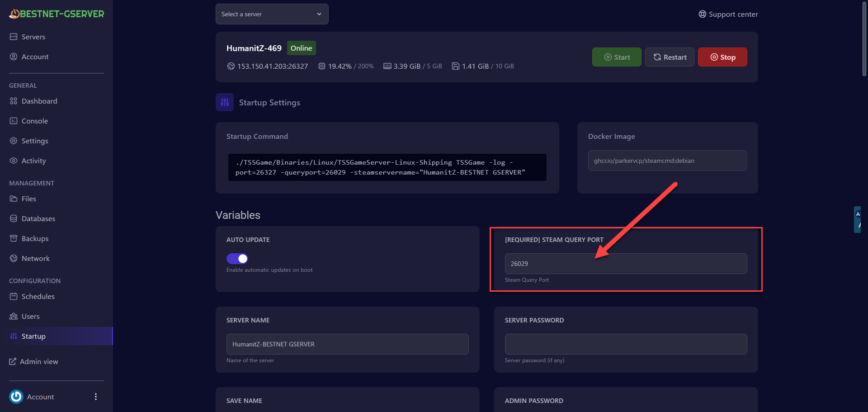The image size is (868, 412).
Task: Click the Steam Query Port field
Action: tap(626, 264)
